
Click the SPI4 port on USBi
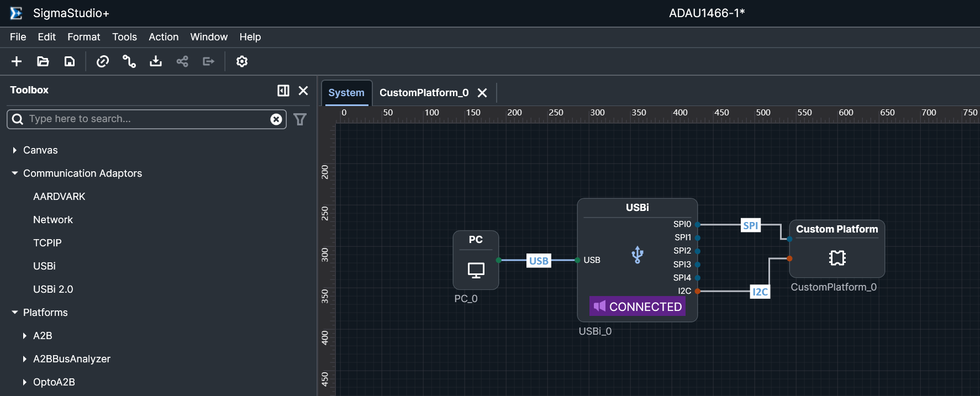pos(698,278)
